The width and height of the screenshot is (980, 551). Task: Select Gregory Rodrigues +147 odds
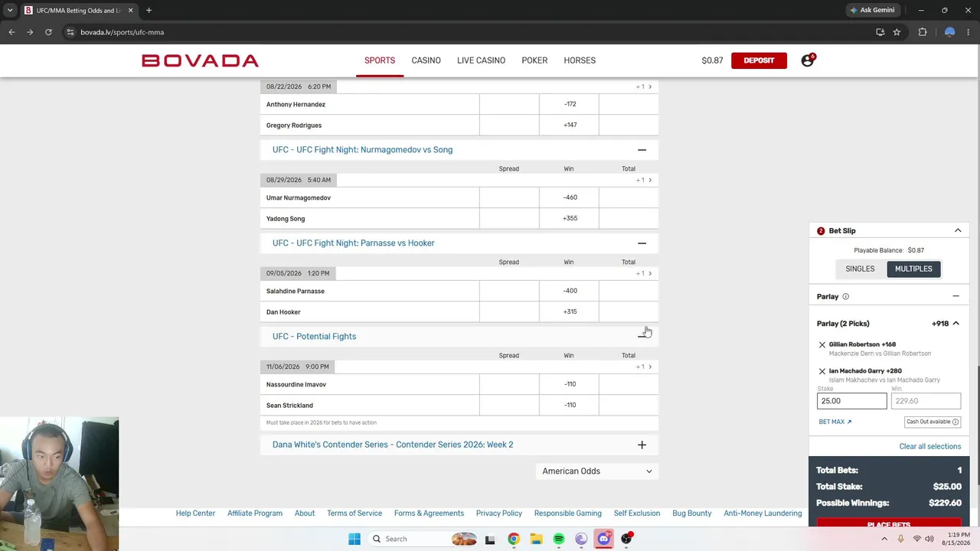coord(569,125)
